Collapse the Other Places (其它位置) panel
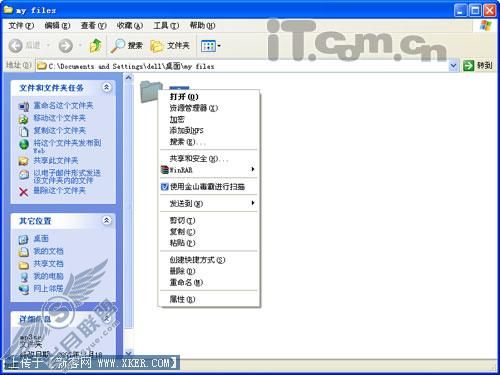Viewport: 500px width, 375px height. point(106,220)
